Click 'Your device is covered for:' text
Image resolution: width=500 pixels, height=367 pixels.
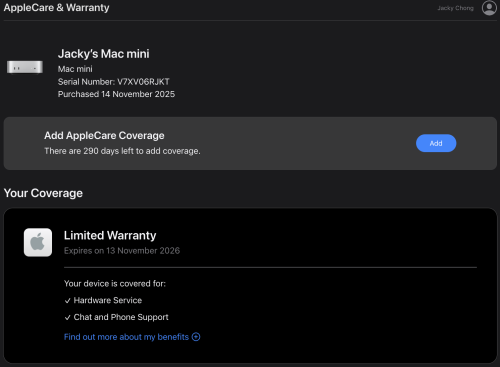[x=115, y=283]
